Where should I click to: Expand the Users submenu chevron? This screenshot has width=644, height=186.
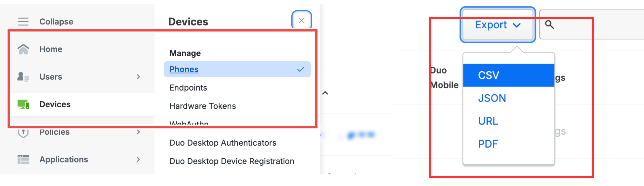[x=138, y=77]
